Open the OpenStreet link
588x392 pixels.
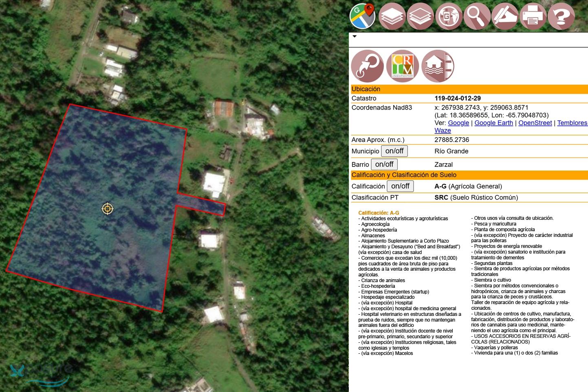click(x=535, y=123)
